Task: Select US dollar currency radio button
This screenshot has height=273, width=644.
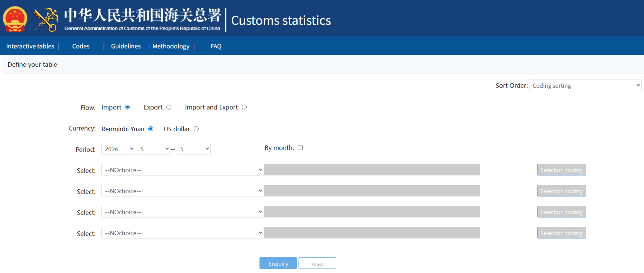Action: [x=196, y=129]
